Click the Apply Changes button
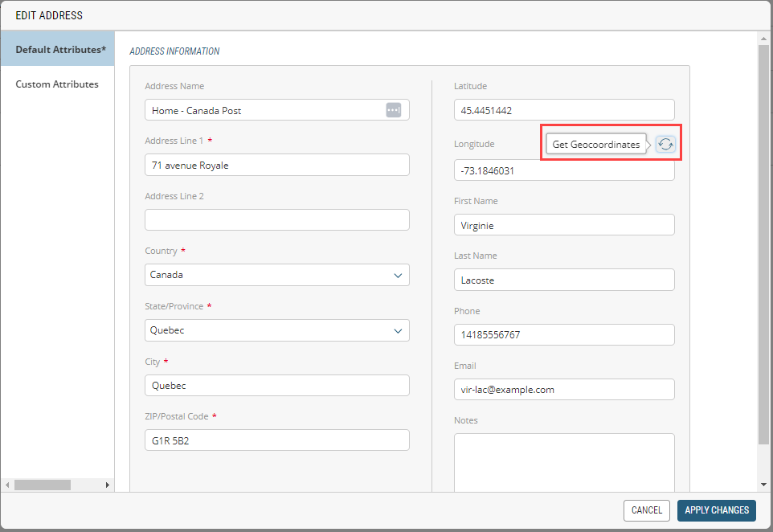Image resolution: width=773 pixels, height=532 pixels. tap(716, 510)
